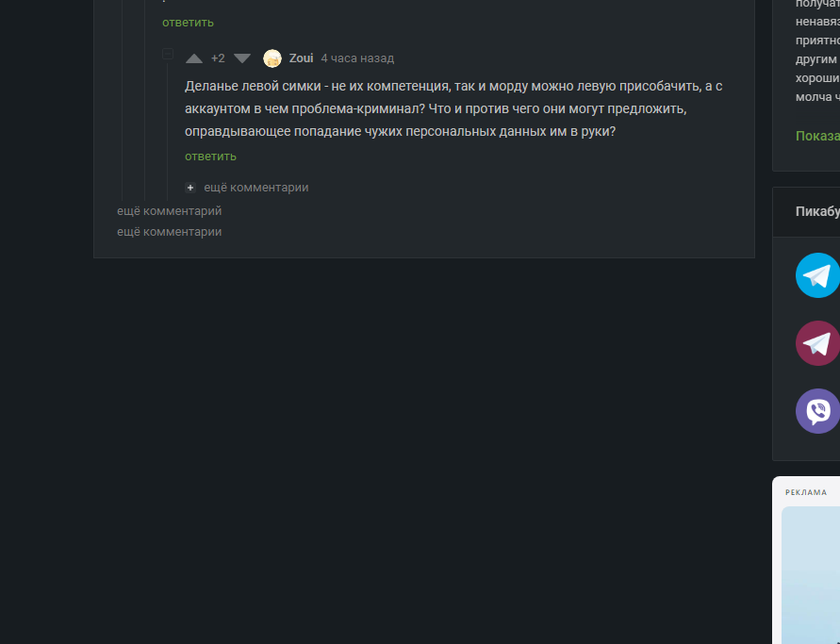Open the comment permalink '4 часа назад'
Image resolution: width=840 pixels, height=644 pixels.
[357, 58]
